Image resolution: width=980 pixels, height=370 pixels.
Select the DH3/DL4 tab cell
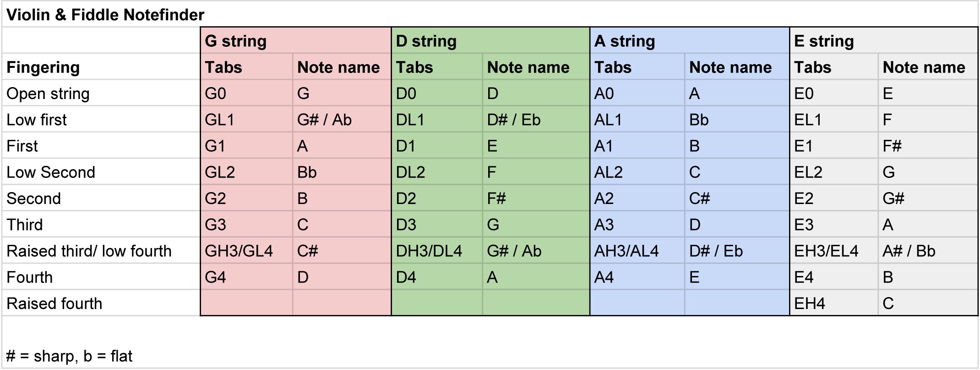[x=437, y=251]
